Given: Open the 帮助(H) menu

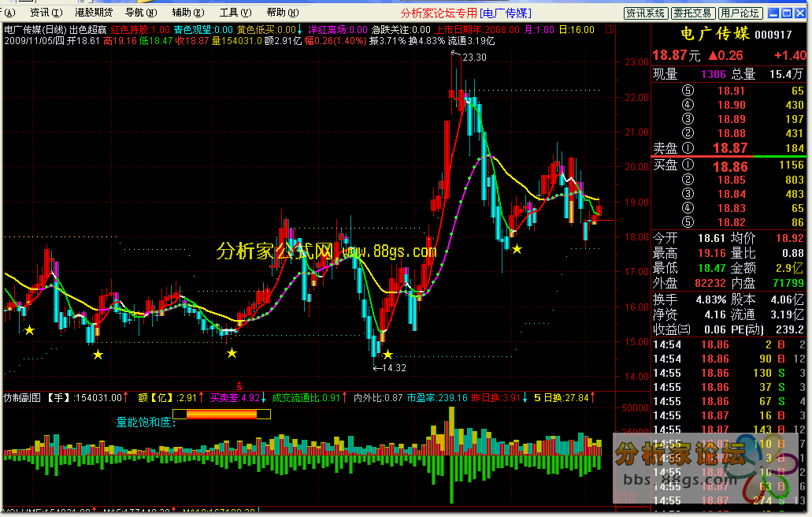Looking at the screenshot, I should tap(282, 13).
